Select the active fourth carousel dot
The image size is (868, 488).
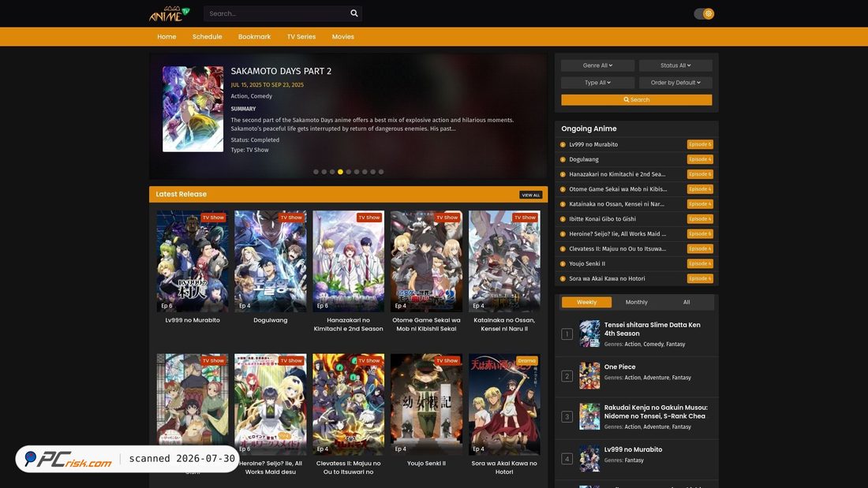340,172
